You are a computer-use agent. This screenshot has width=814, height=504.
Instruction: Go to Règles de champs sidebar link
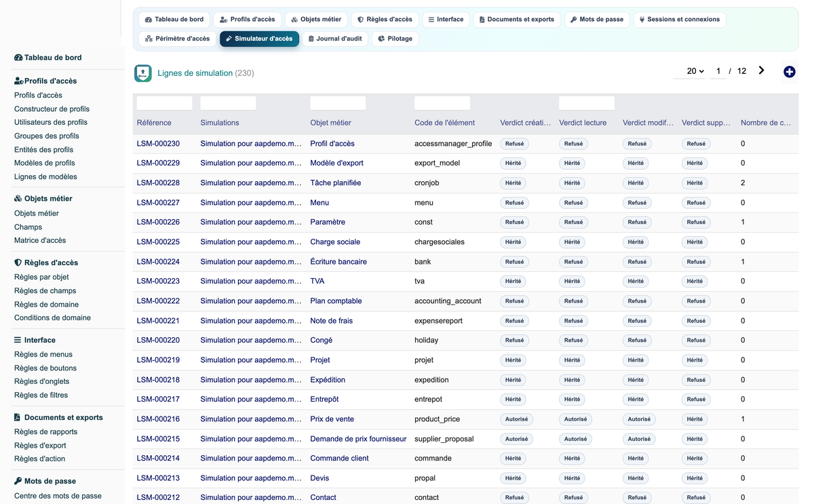tap(45, 290)
